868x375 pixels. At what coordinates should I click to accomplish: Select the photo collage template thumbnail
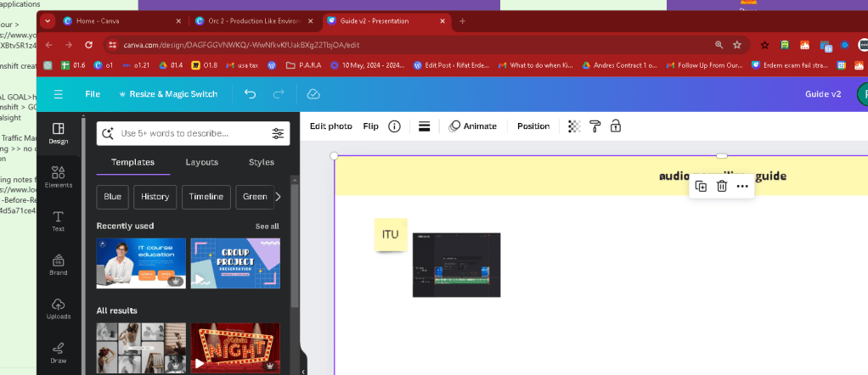coord(141,348)
